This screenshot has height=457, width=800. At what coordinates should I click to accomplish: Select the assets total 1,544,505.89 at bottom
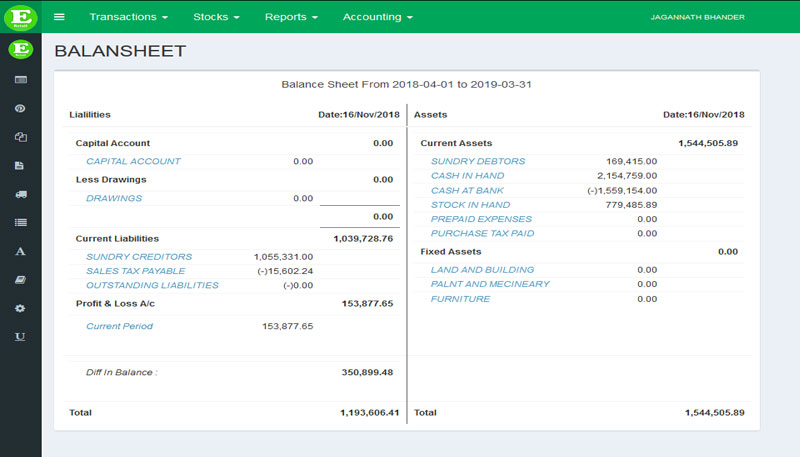[714, 413]
